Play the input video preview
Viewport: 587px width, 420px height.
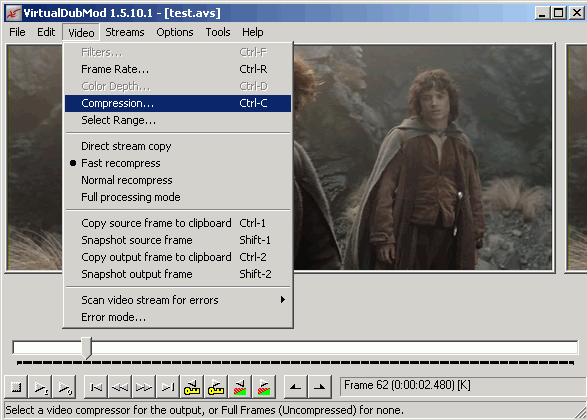40,387
